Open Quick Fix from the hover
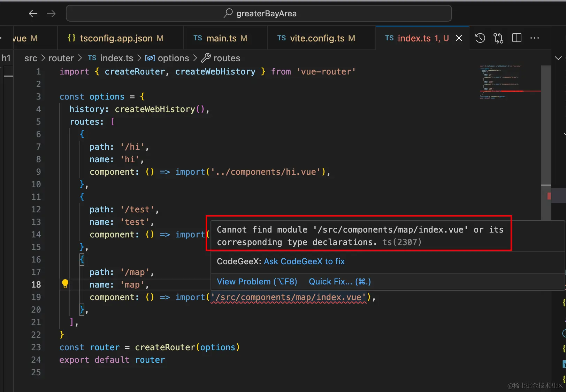The image size is (566, 392). (340, 282)
